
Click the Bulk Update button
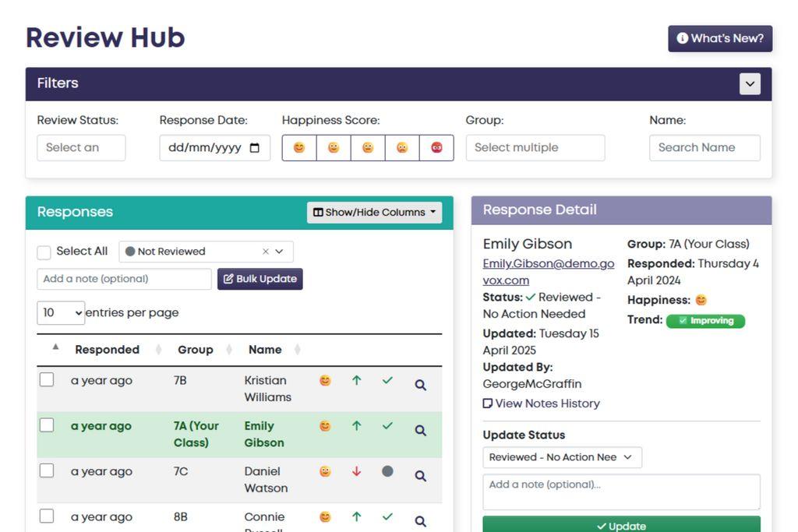click(x=260, y=279)
